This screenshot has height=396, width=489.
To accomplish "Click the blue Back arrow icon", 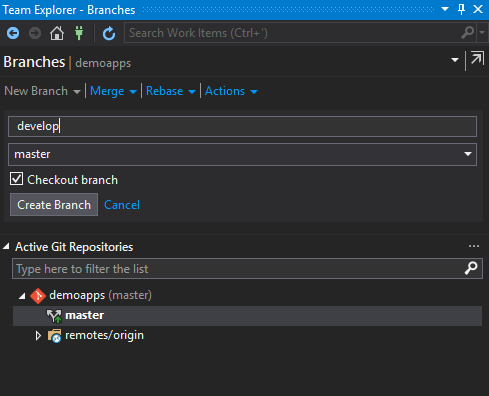I will (13, 33).
